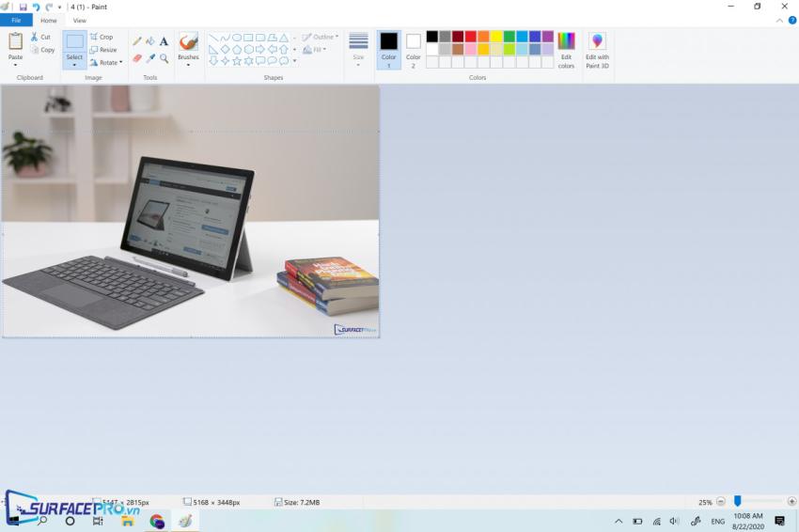Pick the Triangle shape
Viewport: 799px width, 532px height.
click(284, 38)
